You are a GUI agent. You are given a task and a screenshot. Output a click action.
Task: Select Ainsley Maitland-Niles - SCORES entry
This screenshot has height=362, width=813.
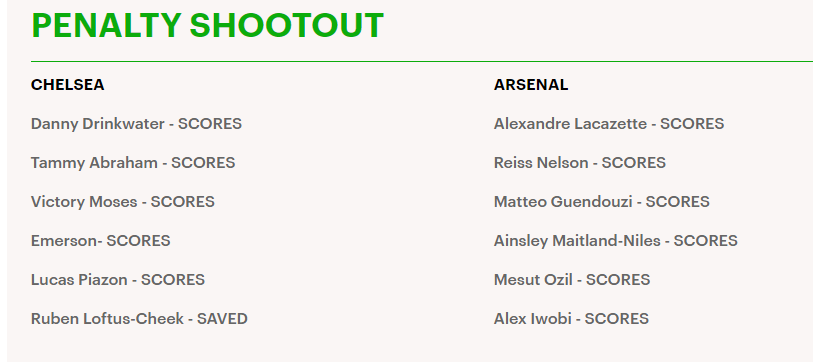(x=616, y=241)
